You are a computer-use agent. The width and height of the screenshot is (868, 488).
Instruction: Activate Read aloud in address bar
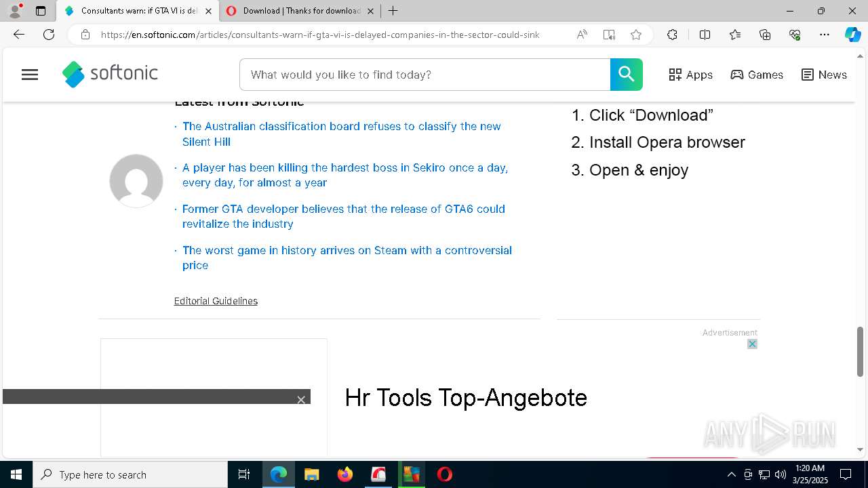(x=582, y=35)
